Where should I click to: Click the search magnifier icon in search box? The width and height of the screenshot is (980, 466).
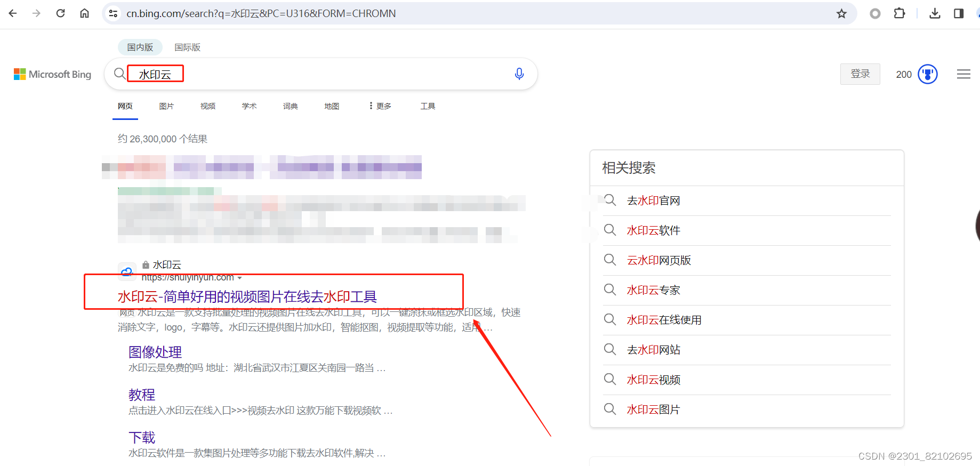click(x=120, y=74)
